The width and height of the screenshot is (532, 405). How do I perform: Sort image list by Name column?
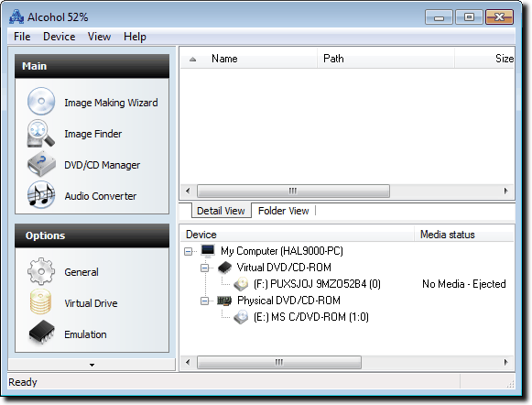point(224,59)
